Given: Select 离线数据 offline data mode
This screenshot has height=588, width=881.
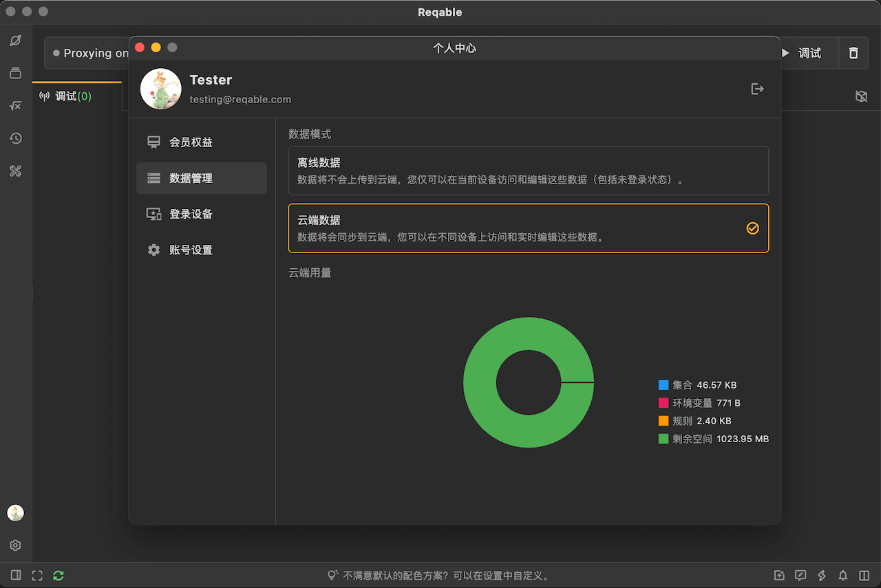Looking at the screenshot, I should point(528,171).
